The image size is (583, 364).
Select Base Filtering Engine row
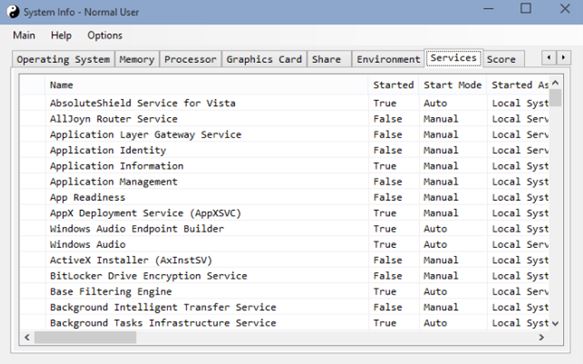coord(285,291)
